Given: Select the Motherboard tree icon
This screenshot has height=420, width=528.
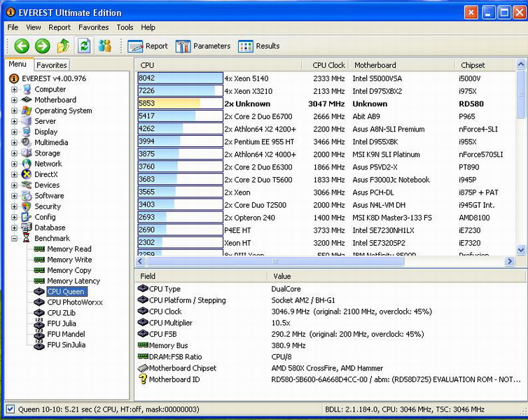Looking at the screenshot, I should 27,99.
